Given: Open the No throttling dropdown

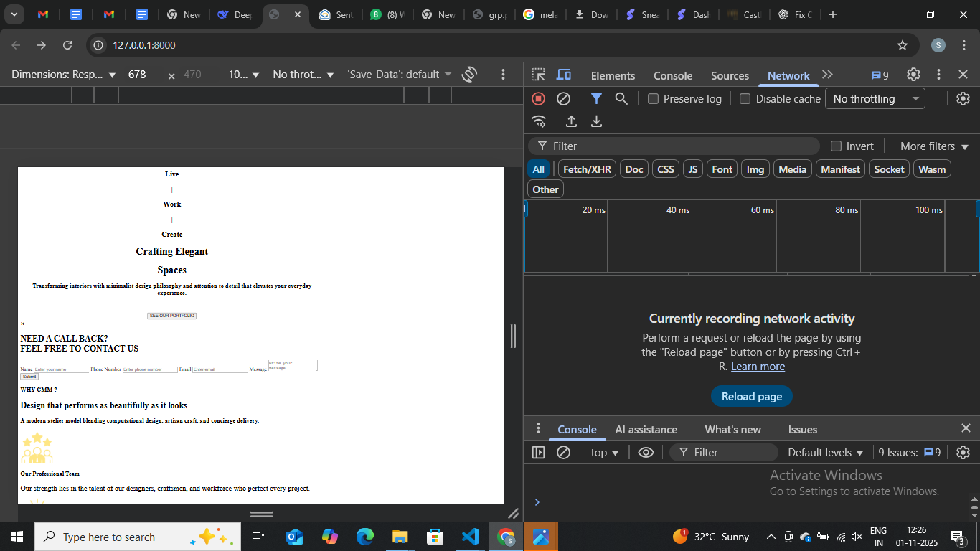Looking at the screenshot, I should (875, 99).
